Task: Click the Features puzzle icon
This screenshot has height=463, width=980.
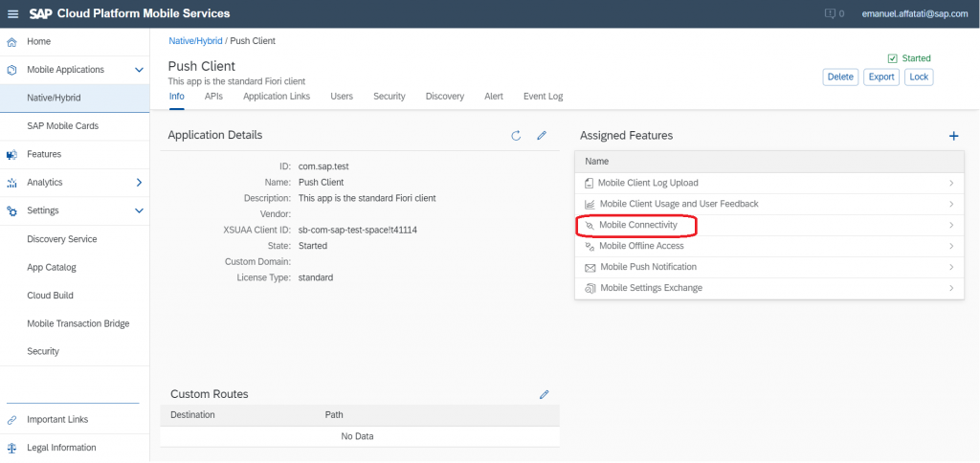Action: coord(11,154)
